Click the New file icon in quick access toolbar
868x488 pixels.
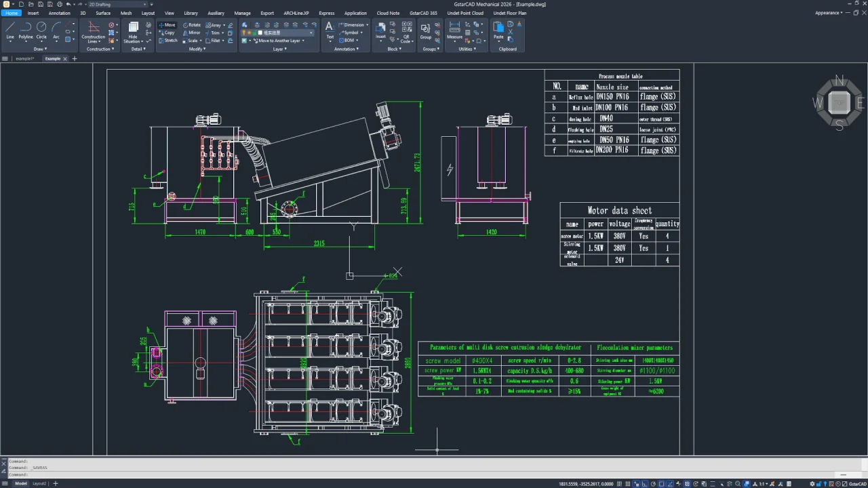coord(21,4)
